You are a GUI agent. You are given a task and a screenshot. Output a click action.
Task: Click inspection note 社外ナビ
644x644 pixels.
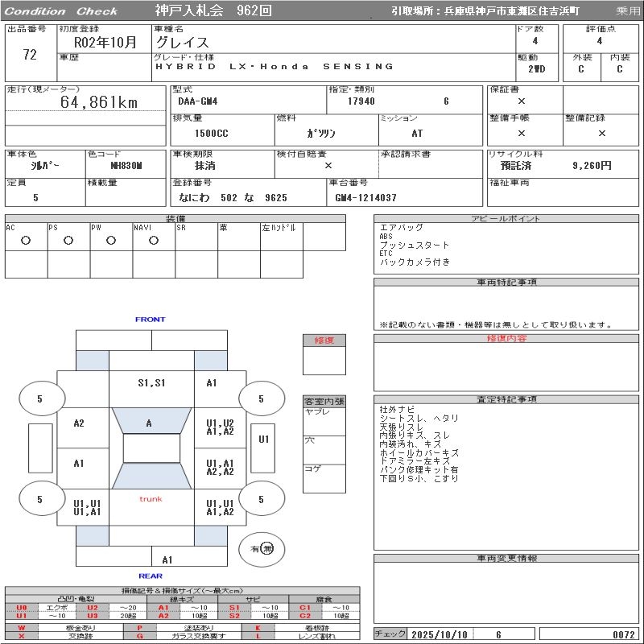coord(397,410)
